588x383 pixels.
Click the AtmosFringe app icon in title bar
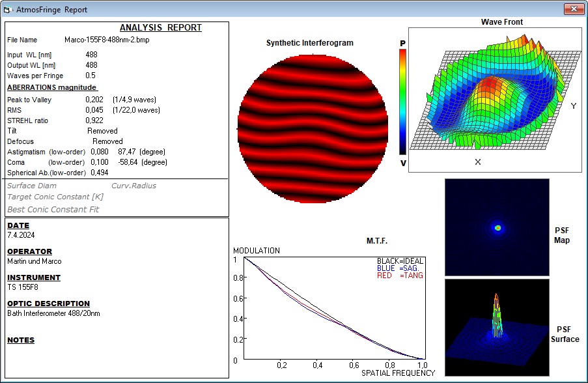pyautogui.click(x=7, y=10)
